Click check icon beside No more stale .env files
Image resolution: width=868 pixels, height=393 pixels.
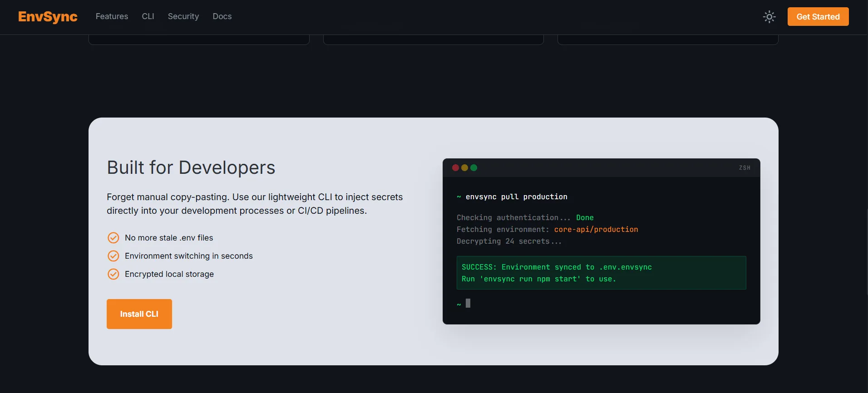click(x=113, y=238)
